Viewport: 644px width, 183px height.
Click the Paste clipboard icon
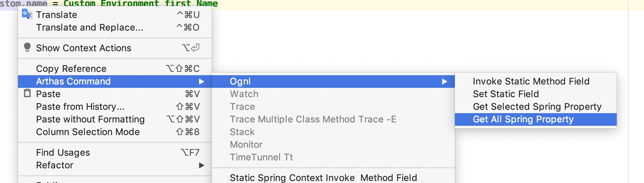coord(27,93)
